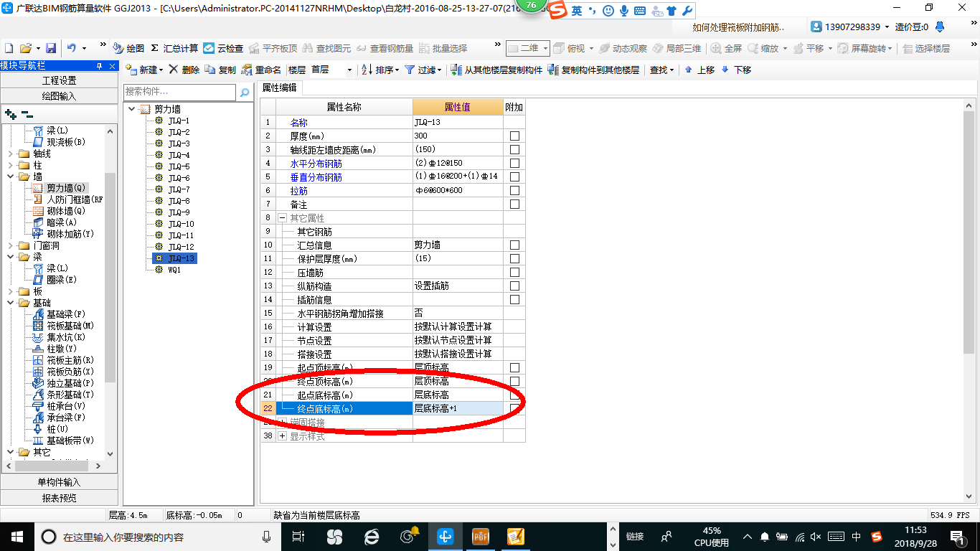This screenshot has width=980, height=551.
Task: Run 汇总计算 summary calculation
Action: tap(174, 48)
